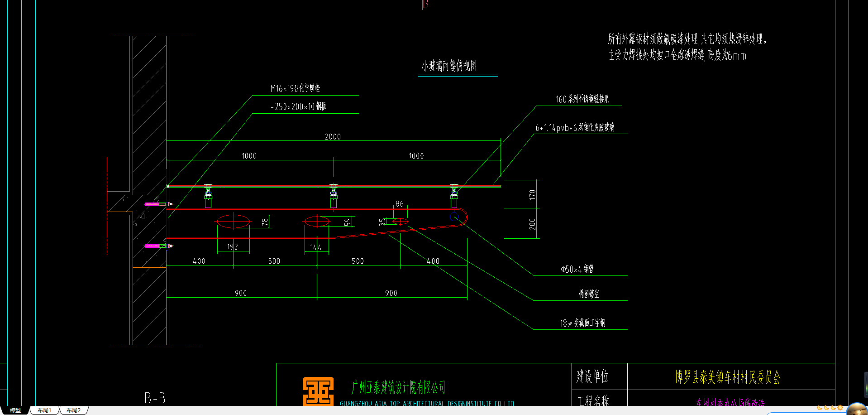Select the '170' vertical dimension text

coord(532,195)
